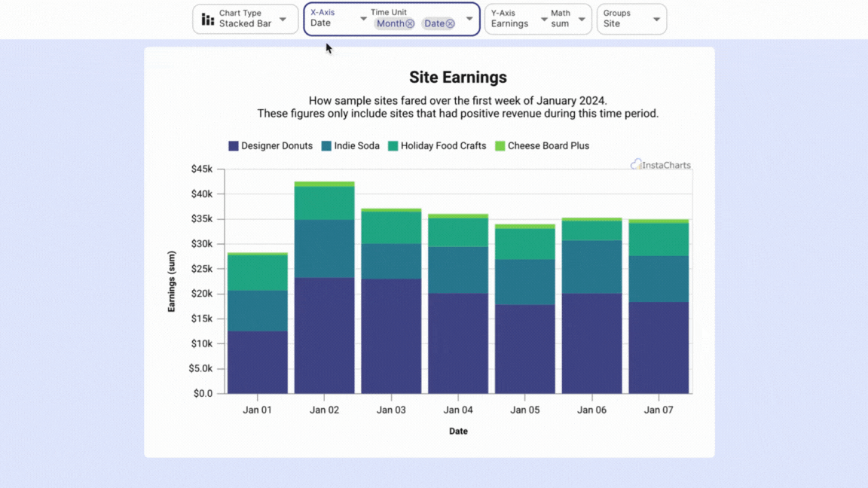Expand the X-Axis Date dropdown arrow
Screen dimensions: 868x488
click(x=363, y=19)
